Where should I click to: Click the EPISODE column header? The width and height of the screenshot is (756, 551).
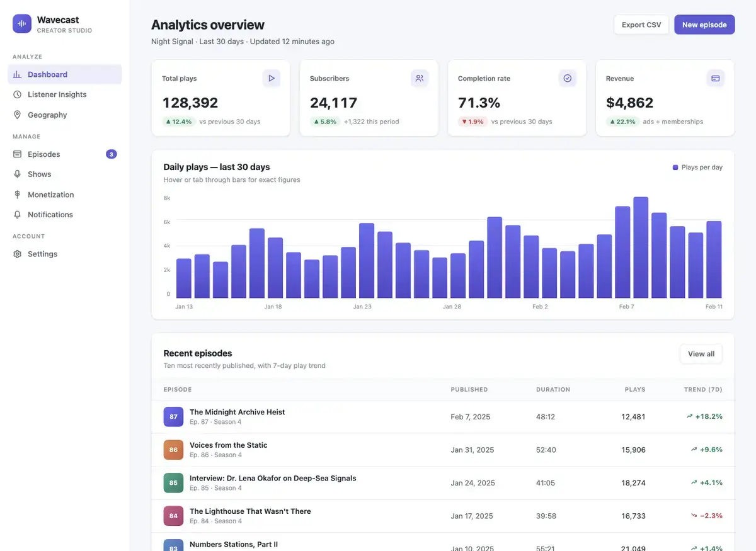(x=178, y=390)
